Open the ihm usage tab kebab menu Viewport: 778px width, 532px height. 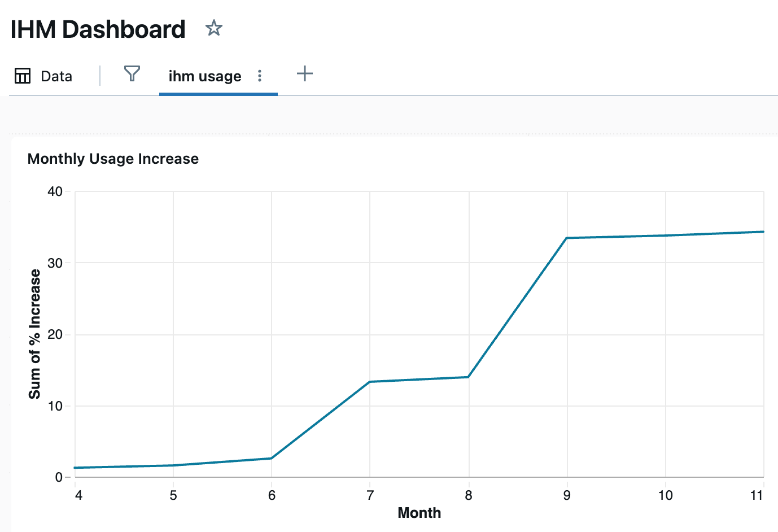pos(260,76)
